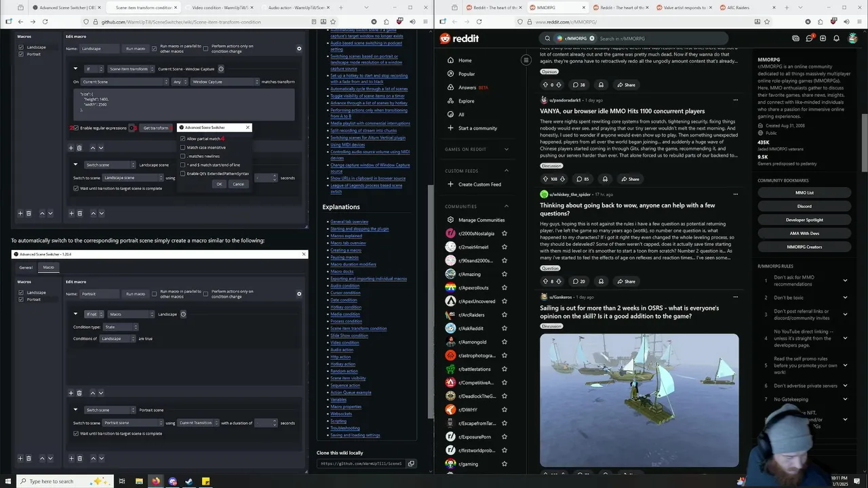Image resolution: width=868 pixels, height=488 pixels.
Task: Open the Using MIDI devices wiki link
Action: click(x=348, y=144)
